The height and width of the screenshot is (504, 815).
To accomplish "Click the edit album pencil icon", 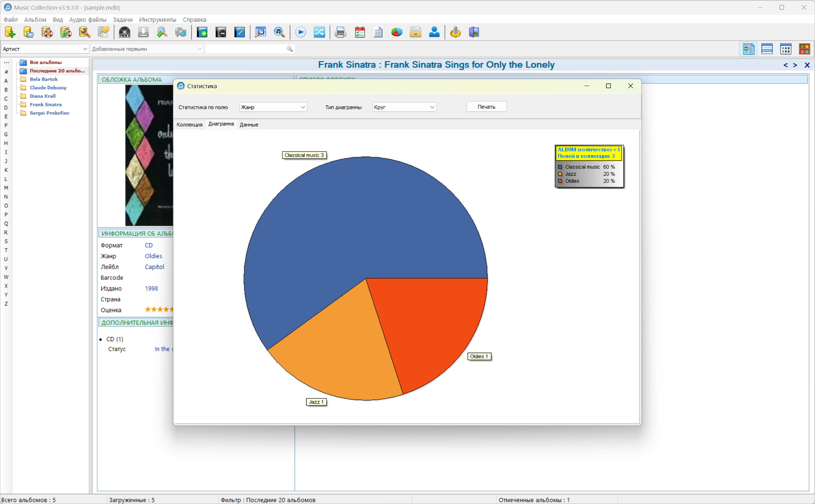I will (239, 32).
